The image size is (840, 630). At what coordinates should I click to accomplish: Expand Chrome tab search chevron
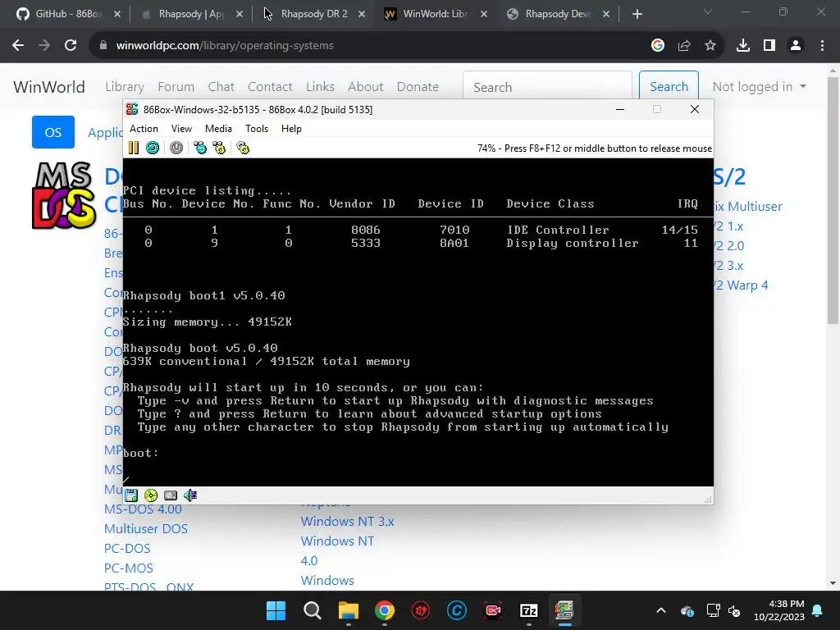click(708, 11)
